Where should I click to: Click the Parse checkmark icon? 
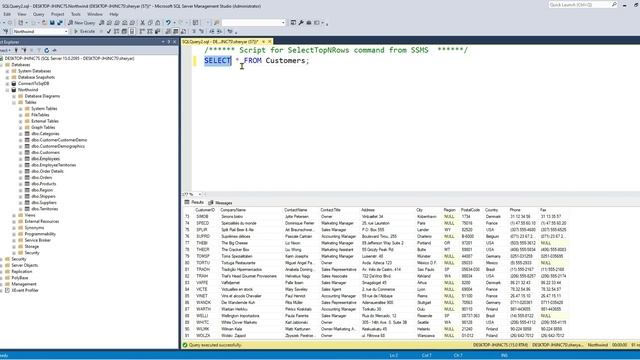[109, 31]
